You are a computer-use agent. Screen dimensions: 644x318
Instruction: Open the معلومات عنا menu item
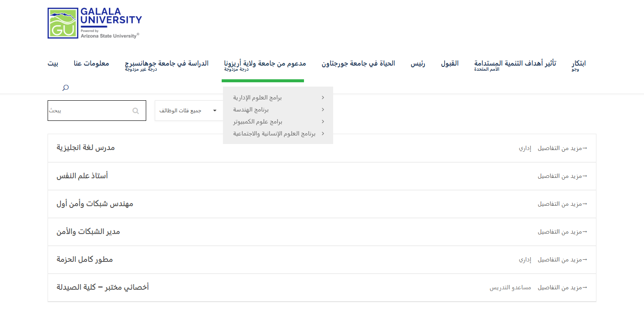pos(91,63)
